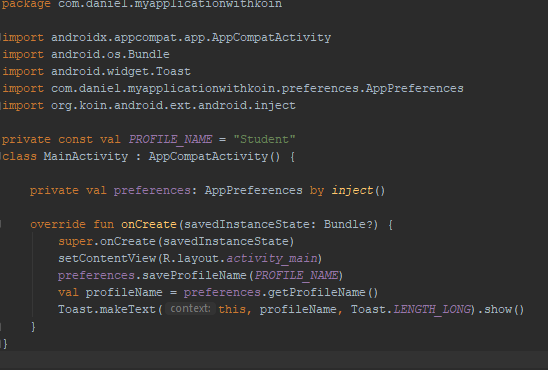Click preferences in the private val declaration
Image resolution: width=548 pixels, height=370 pixels.
click(152, 190)
